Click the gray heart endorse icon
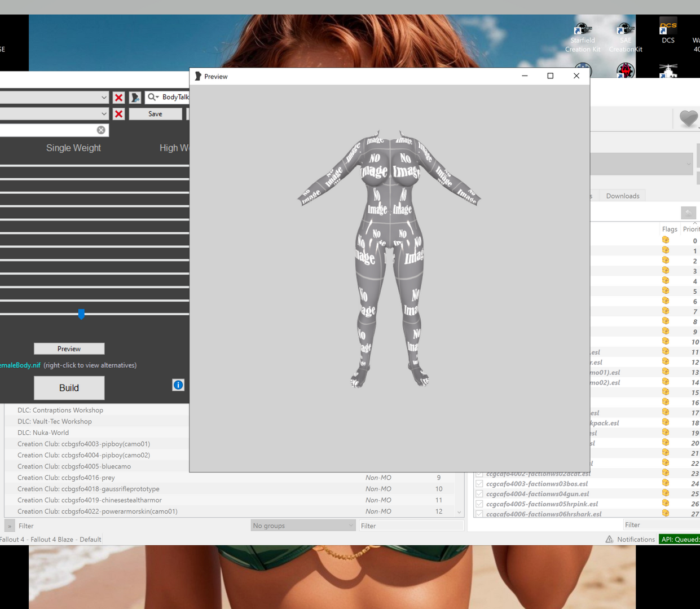 pos(688,118)
